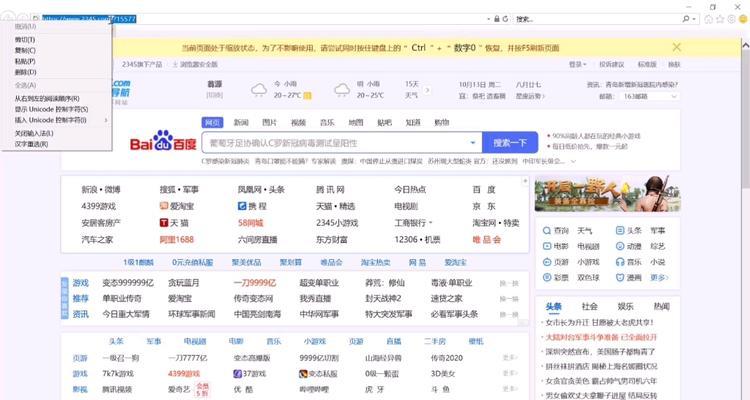Open the 投诉建议 feedback link
This screenshot has height=400, width=750.
[x=611, y=64]
